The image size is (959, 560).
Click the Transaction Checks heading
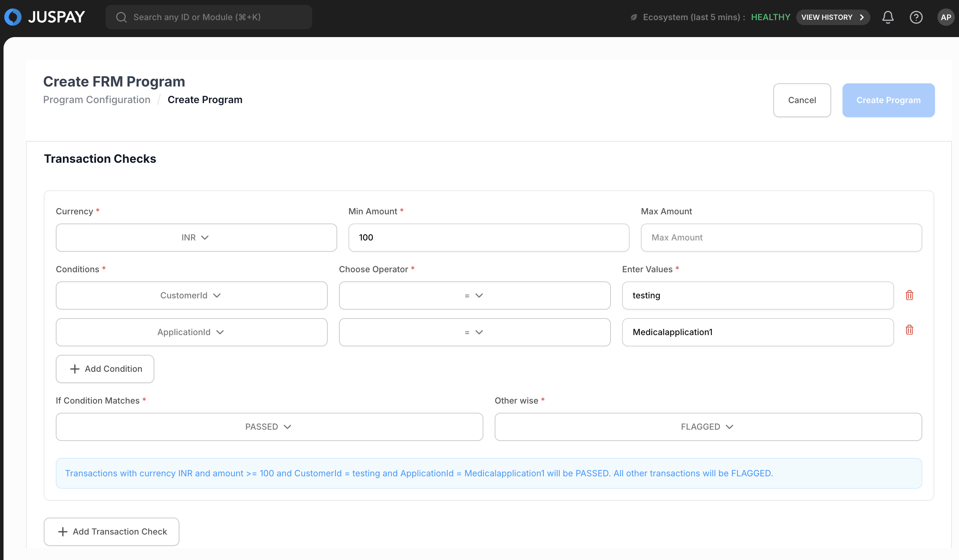(100, 159)
